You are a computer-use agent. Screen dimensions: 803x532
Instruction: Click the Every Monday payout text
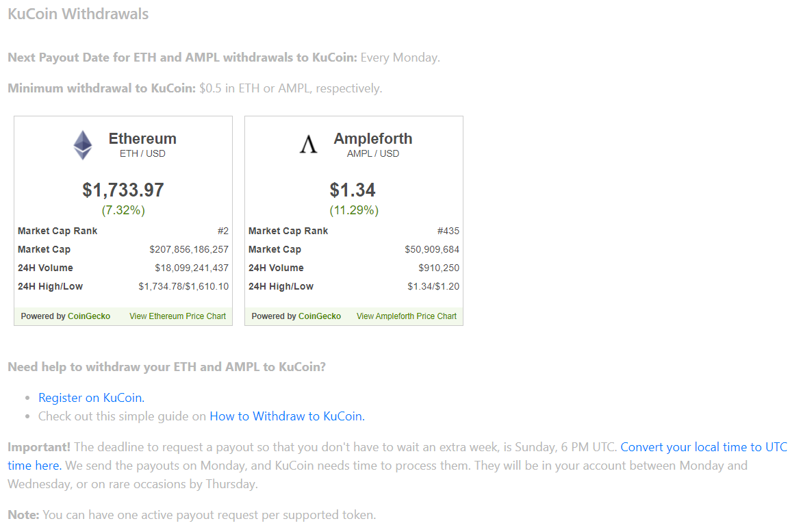[x=400, y=58]
